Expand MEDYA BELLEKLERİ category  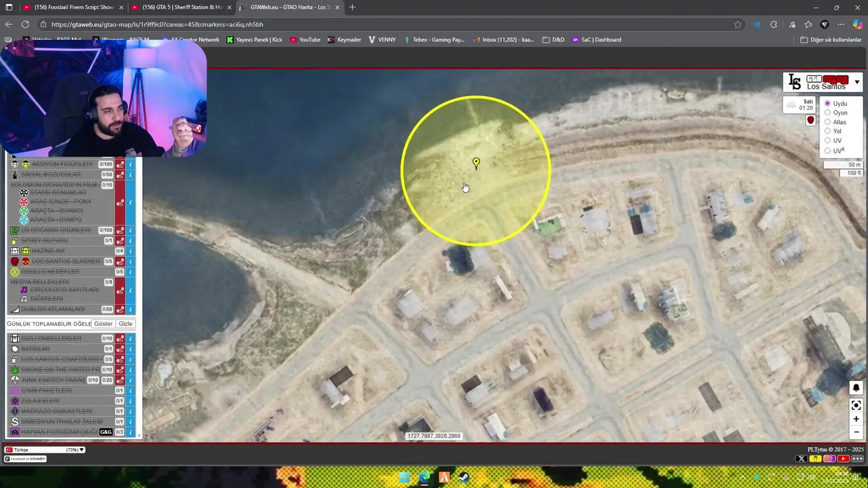tap(39, 282)
